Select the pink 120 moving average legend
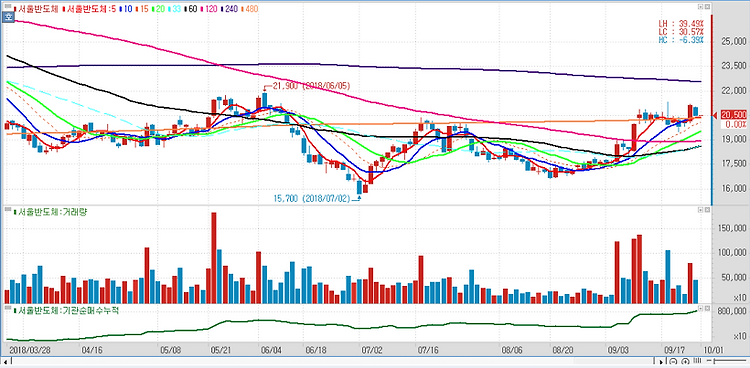Image resolution: width=750 pixels, height=368 pixels. 209,9
